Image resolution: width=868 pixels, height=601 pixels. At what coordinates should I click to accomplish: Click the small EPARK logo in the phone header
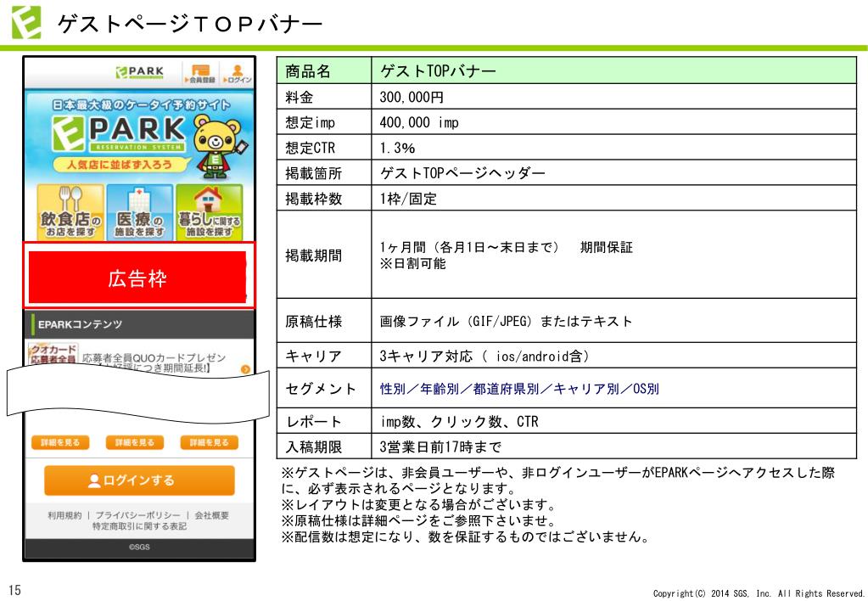pos(140,72)
